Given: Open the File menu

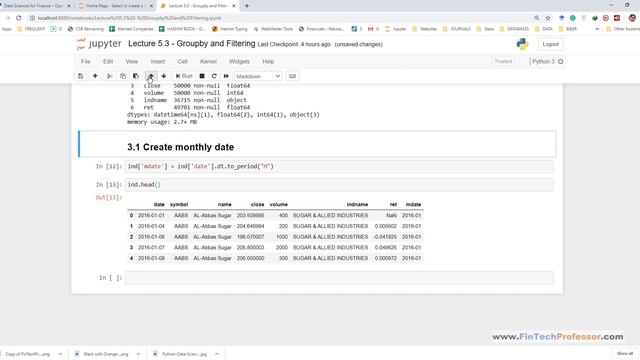Looking at the screenshot, I should tap(85, 61).
